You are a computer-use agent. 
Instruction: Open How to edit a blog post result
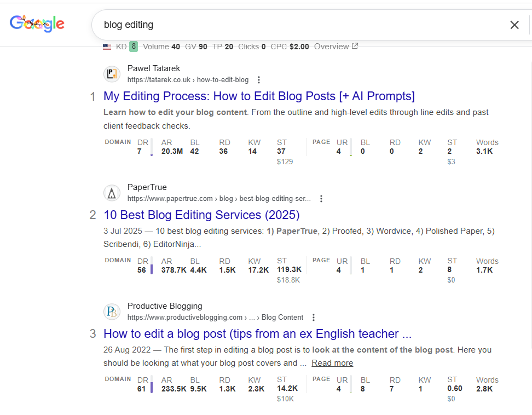pyautogui.click(x=258, y=333)
